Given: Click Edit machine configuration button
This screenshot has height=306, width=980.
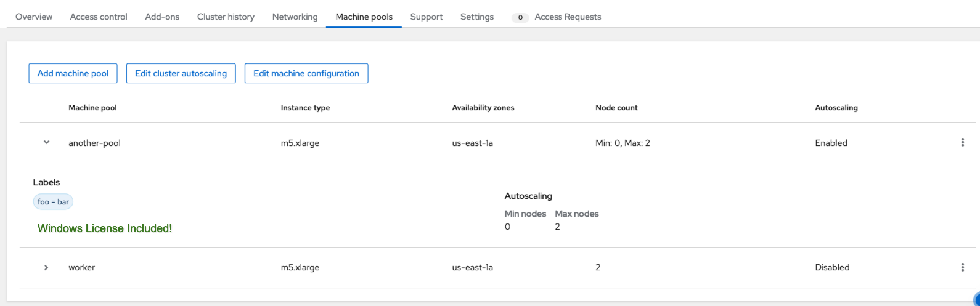Looking at the screenshot, I should [306, 73].
